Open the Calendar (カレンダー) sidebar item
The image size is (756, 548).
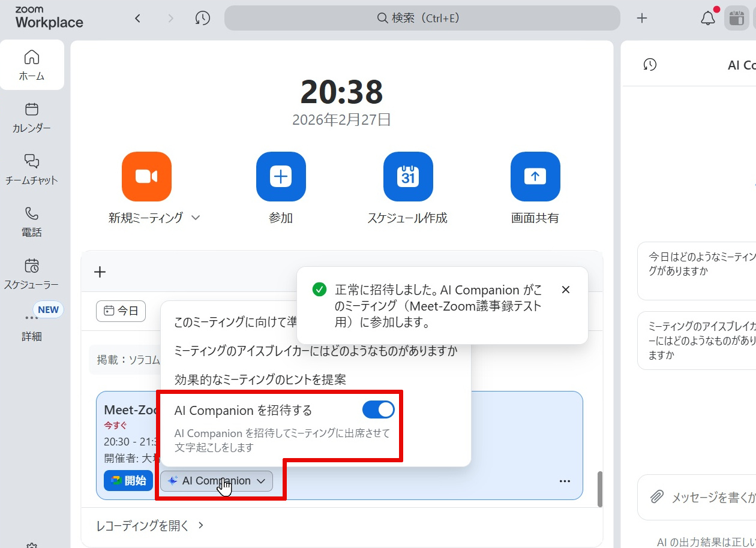(32, 118)
